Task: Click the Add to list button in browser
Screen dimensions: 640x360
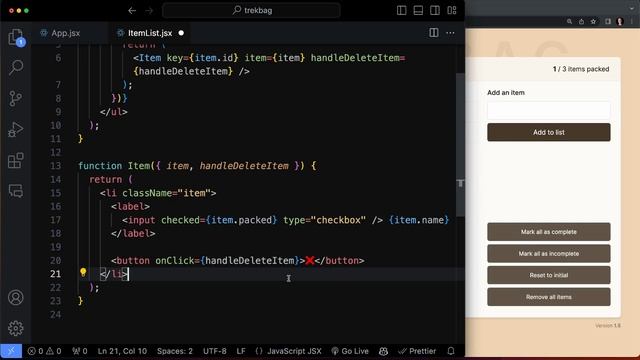Action: click(549, 132)
